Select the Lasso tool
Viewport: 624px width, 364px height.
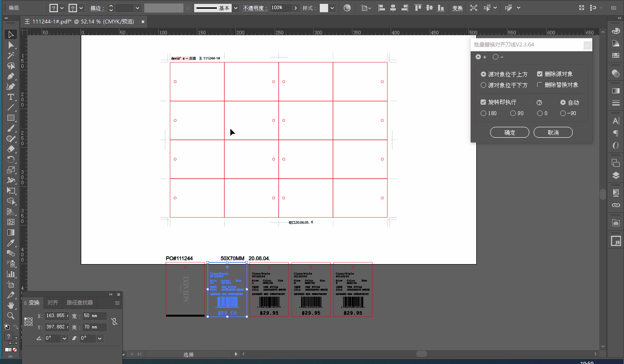click(x=11, y=66)
